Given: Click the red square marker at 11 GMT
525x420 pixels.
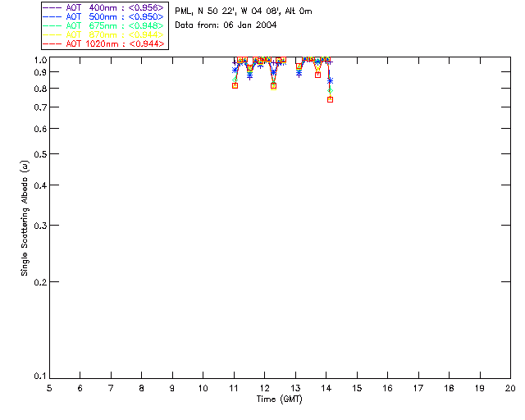Looking at the screenshot, I should pyautogui.click(x=235, y=85).
